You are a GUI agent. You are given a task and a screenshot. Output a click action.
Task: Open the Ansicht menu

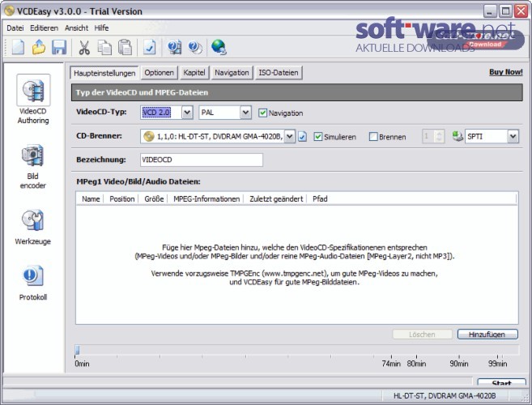[76, 28]
